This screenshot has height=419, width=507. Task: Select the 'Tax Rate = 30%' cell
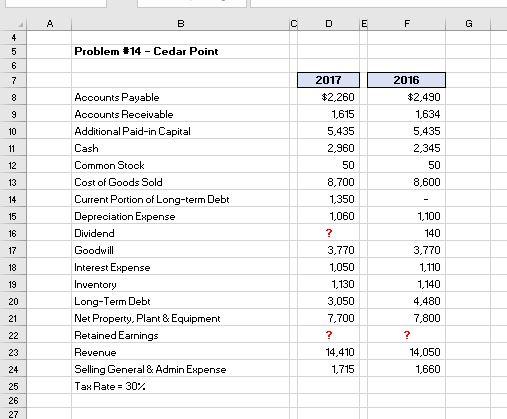point(180,386)
